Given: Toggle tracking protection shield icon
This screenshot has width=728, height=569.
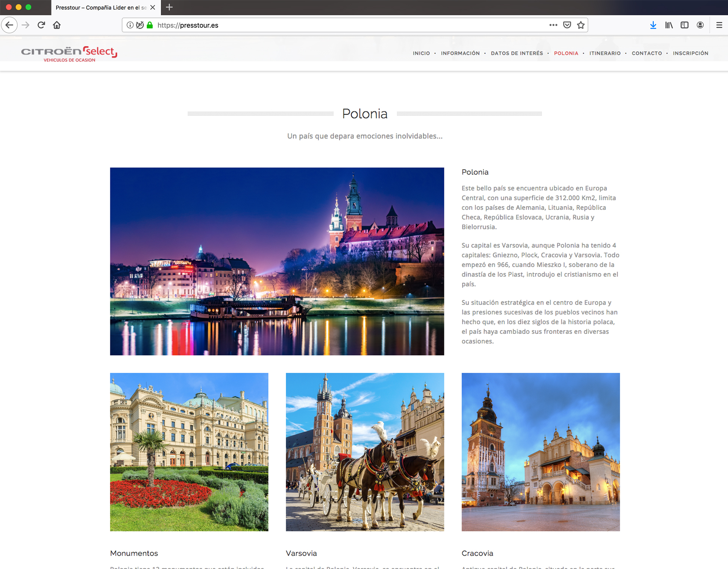Looking at the screenshot, I should (x=140, y=25).
